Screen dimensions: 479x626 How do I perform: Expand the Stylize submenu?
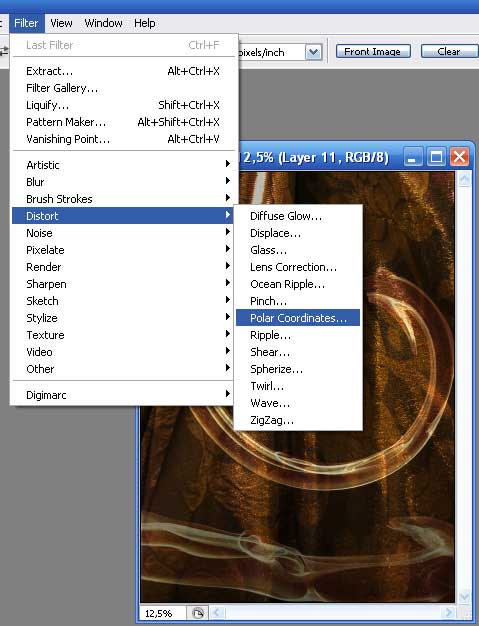tap(123, 318)
